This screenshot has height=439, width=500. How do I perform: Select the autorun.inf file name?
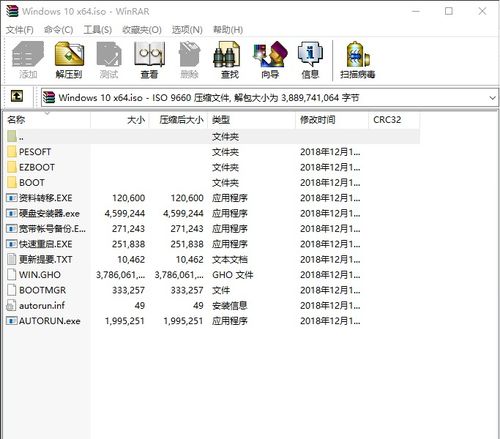pyautogui.click(x=42, y=305)
